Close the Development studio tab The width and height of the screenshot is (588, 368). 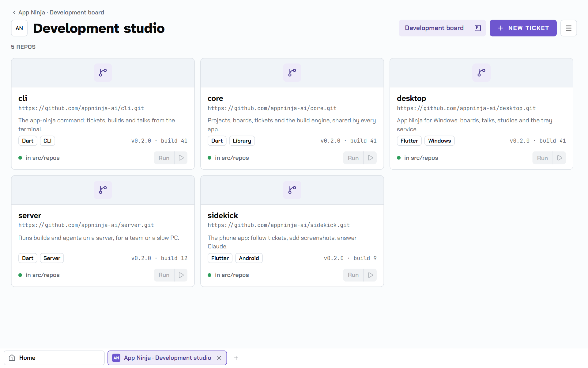219,358
